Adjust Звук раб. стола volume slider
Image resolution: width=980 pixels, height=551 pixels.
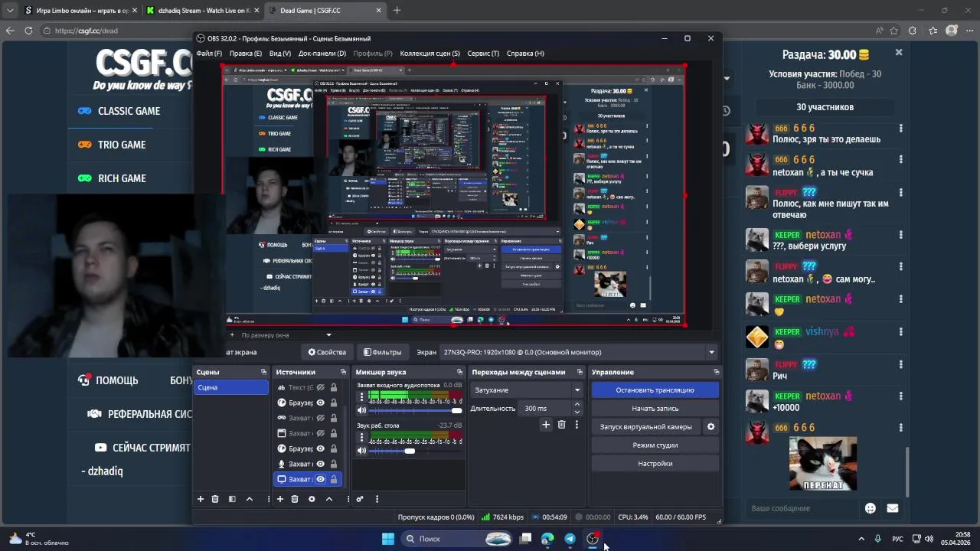coord(416,451)
